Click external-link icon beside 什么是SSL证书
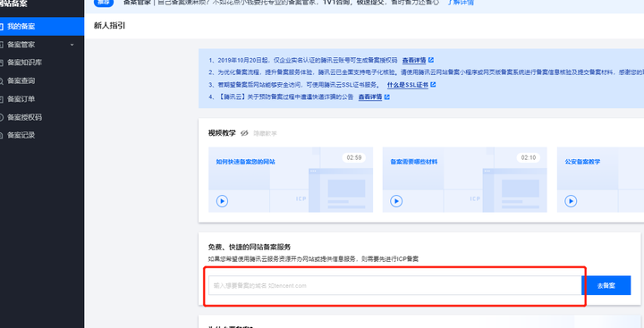Screen dimensions: 644x328 (433, 85)
